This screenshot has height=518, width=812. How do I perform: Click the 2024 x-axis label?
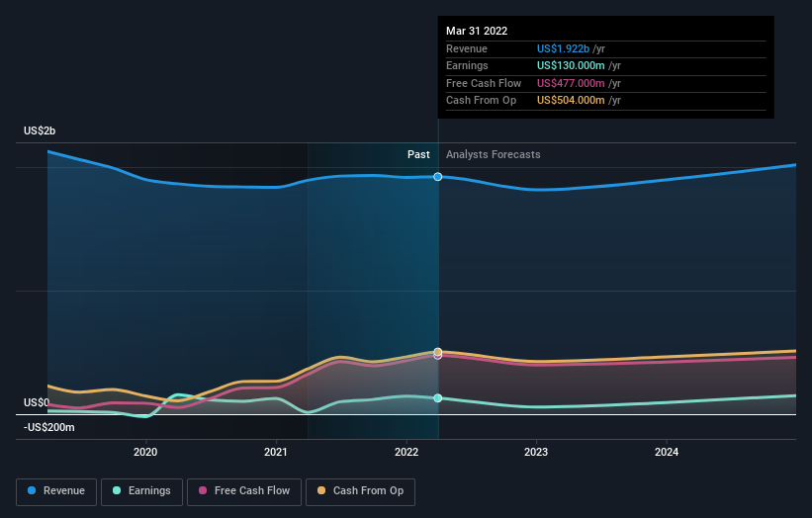[x=667, y=453]
